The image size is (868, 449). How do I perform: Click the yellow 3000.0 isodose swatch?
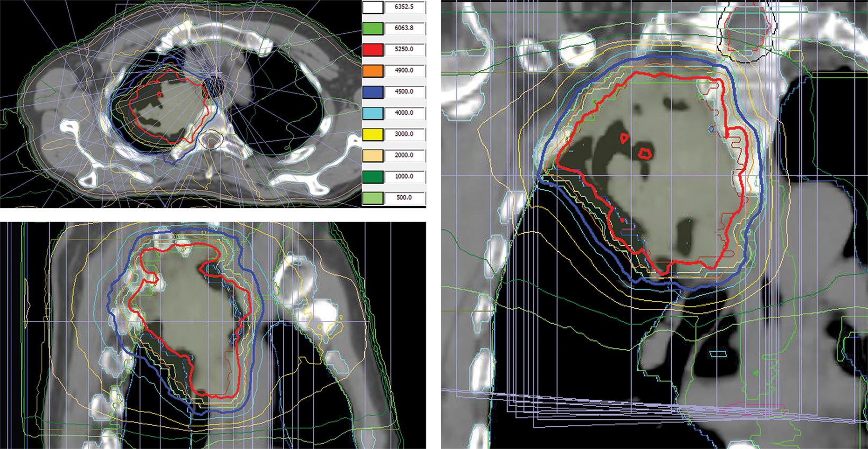(x=373, y=134)
